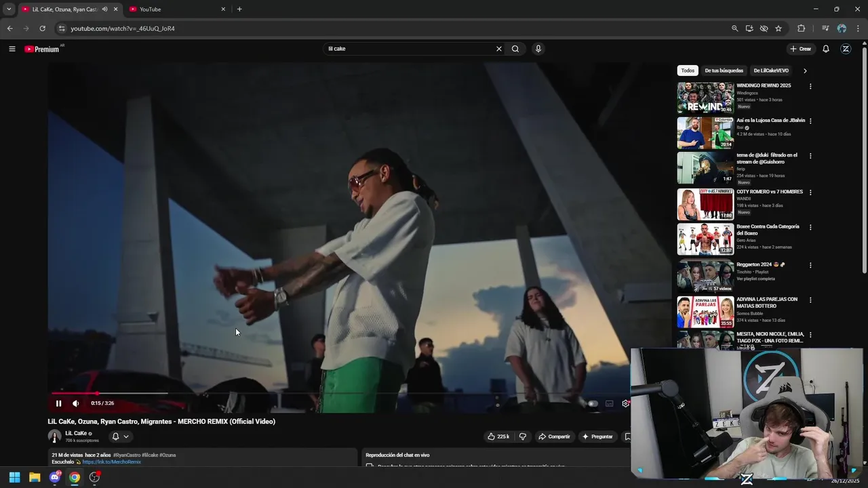Image resolution: width=868 pixels, height=488 pixels.
Task: Select the De LilCakeVEVO chip
Action: [771, 70]
